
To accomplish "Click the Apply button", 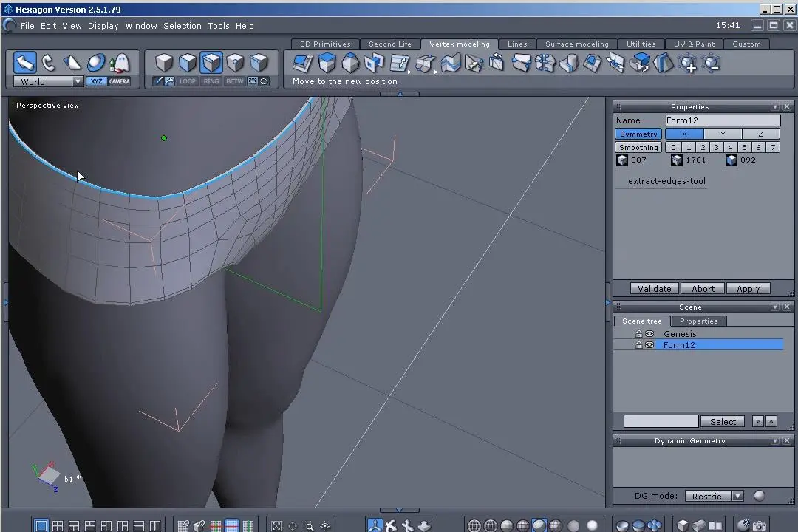I will coord(748,289).
